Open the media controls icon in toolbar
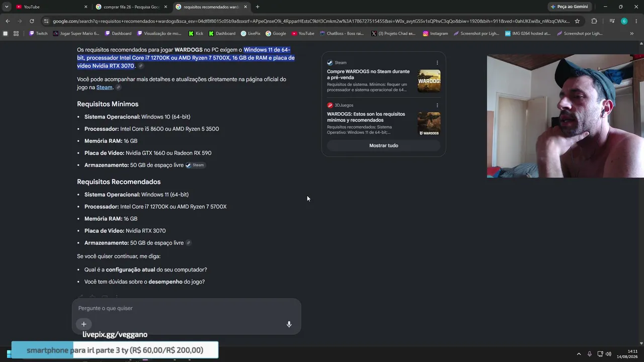The image size is (644, 362). [612, 21]
